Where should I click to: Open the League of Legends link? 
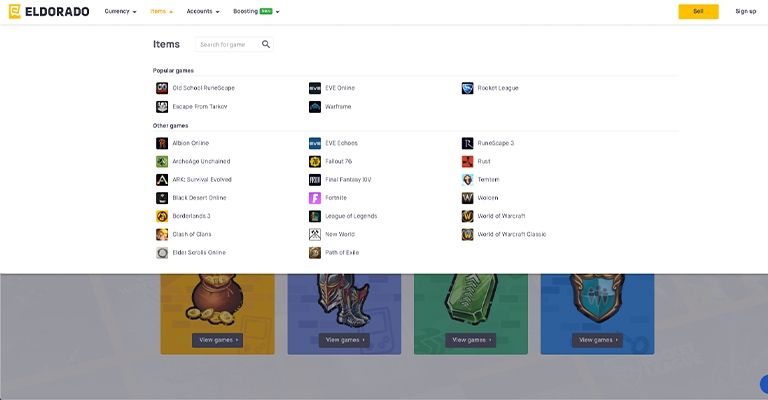tap(350, 216)
